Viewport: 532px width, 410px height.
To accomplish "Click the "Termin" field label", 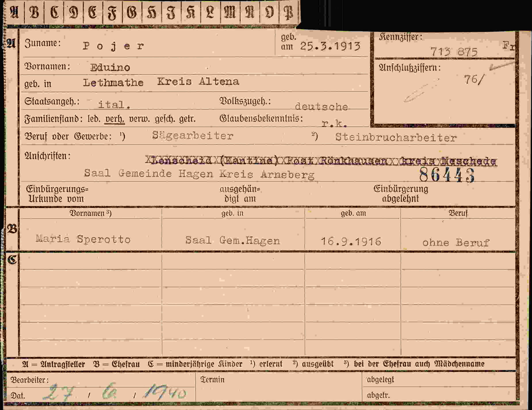I will coord(212,379).
